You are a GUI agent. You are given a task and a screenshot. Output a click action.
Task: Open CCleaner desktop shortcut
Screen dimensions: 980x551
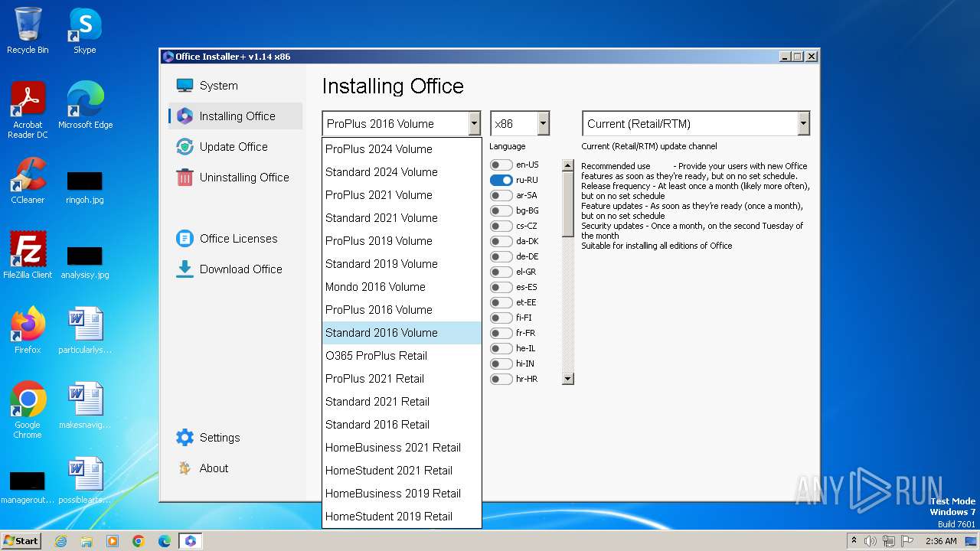tap(28, 181)
